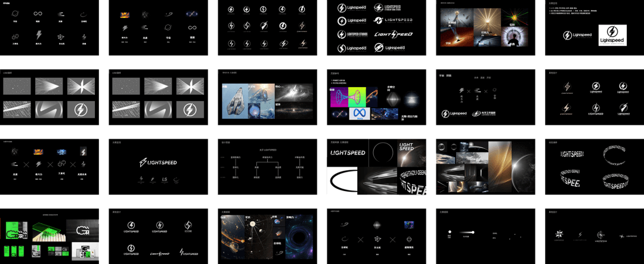Click the white dot on the comet slide
This screenshot has height=264, width=644.
[x=450, y=232]
